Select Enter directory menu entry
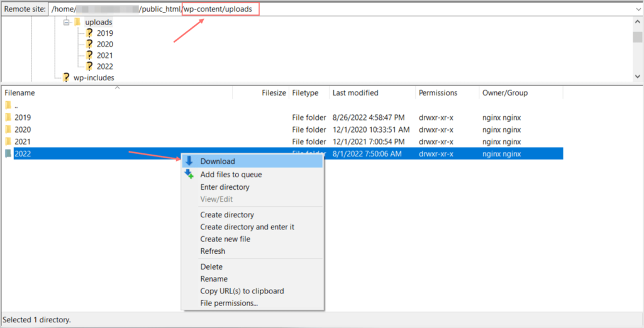This screenshot has height=328, width=644. coord(252,187)
